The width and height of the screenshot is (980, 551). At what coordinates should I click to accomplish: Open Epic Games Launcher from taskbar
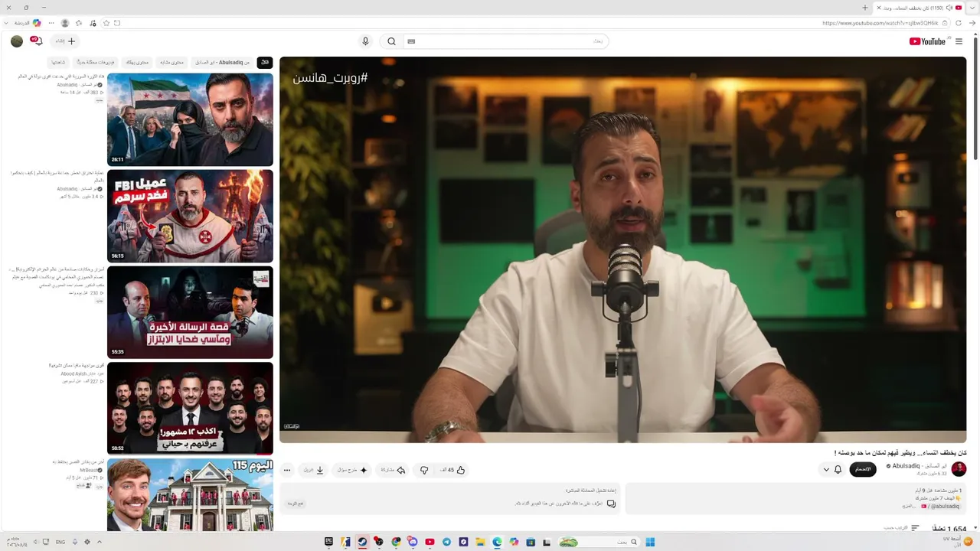328,542
